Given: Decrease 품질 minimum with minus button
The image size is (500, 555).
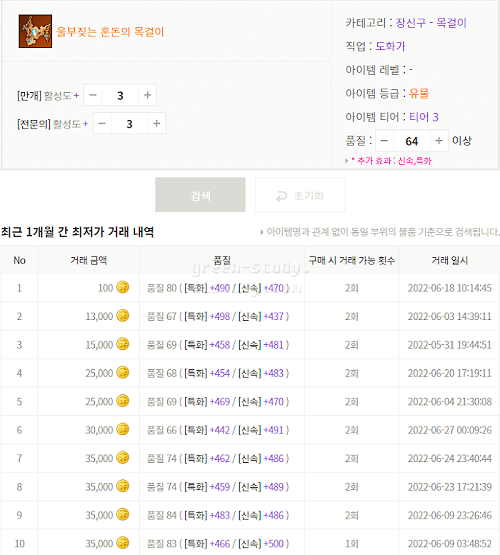Looking at the screenshot, I should click(x=384, y=141).
